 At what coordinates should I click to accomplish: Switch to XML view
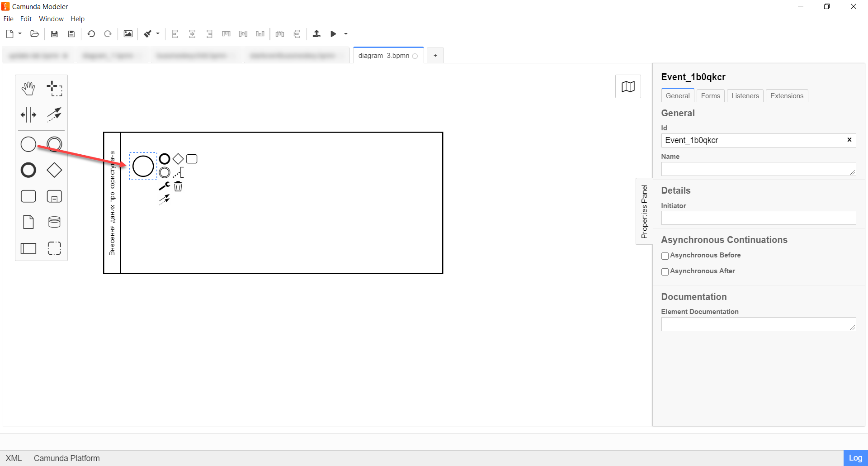coord(14,458)
